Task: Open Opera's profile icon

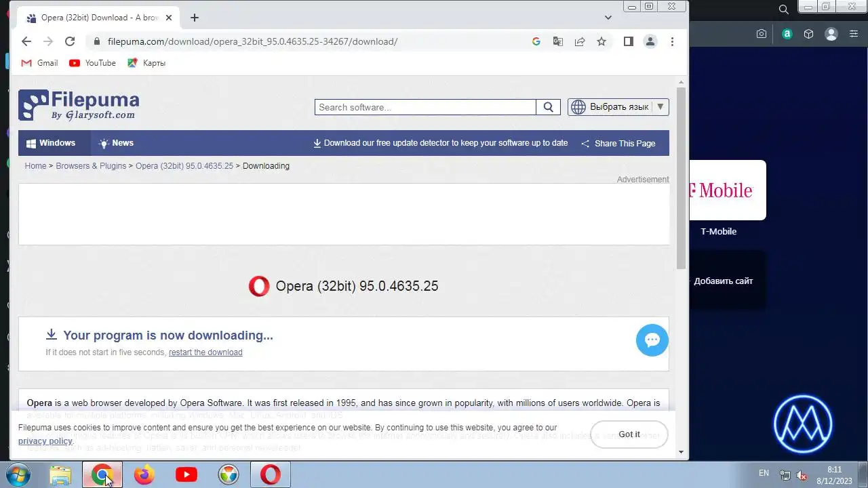Action: click(831, 34)
